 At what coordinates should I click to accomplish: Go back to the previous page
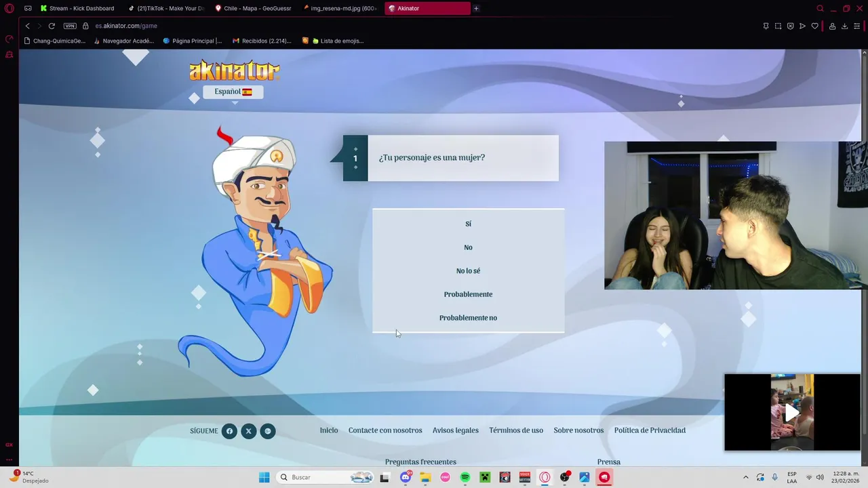(x=27, y=26)
